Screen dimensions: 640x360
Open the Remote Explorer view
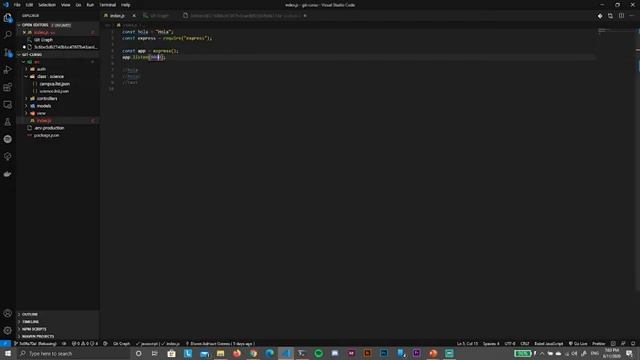(8, 104)
